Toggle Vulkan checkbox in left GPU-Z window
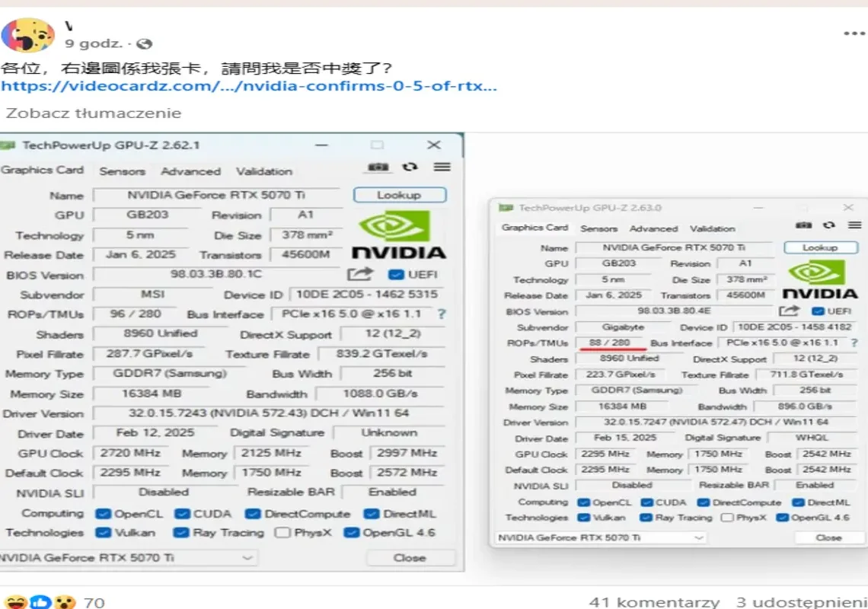This screenshot has width=868, height=609. (103, 533)
